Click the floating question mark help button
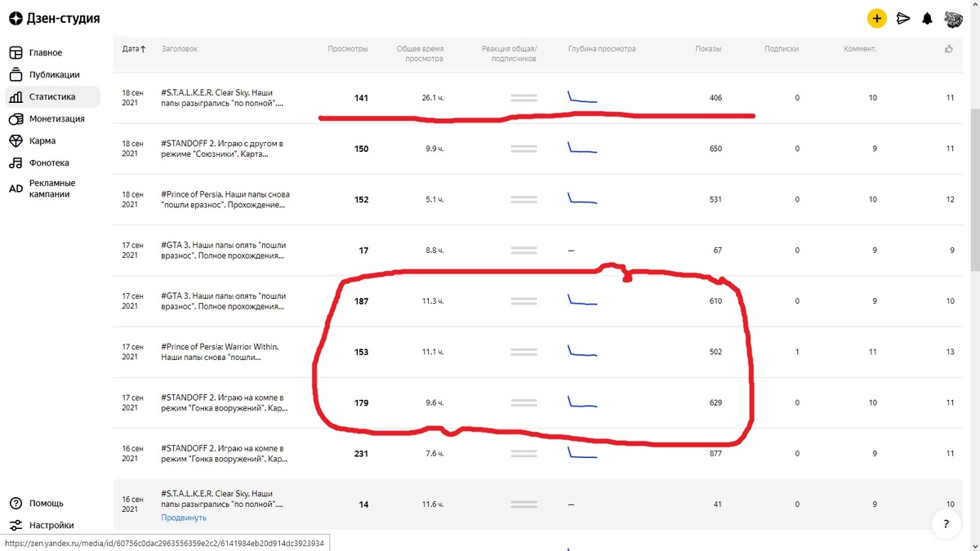 tap(946, 524)
